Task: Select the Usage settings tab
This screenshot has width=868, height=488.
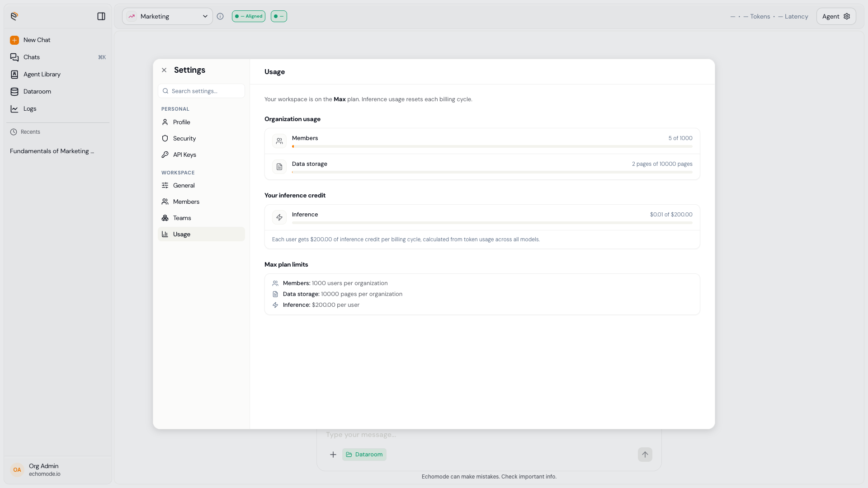Action: coord(201,235)
